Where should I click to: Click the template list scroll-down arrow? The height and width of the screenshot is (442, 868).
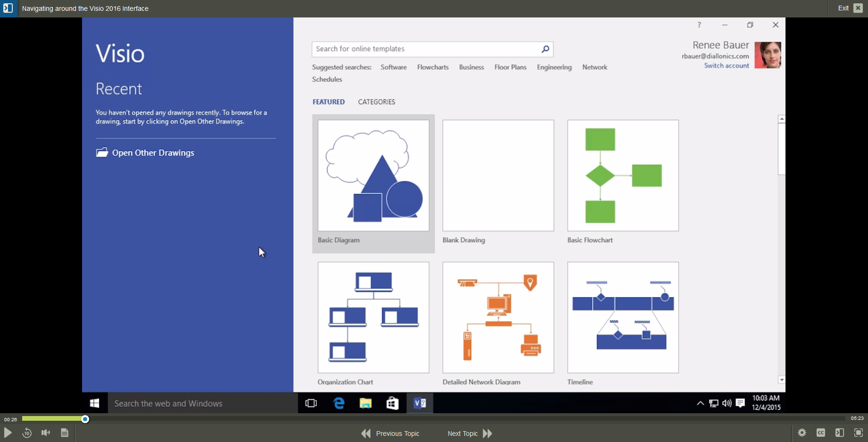coord(782,379)
